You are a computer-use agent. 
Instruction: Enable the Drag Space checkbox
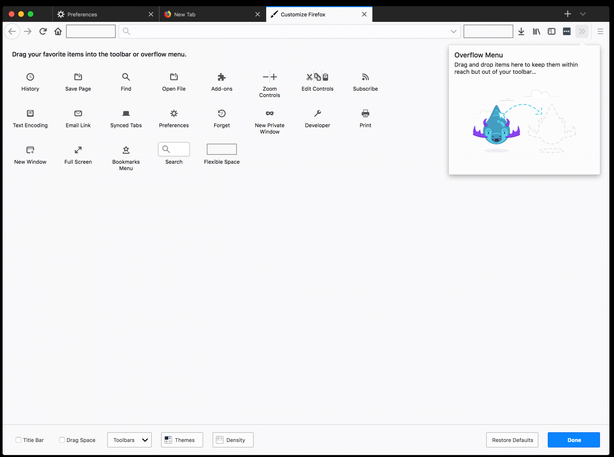pyautogui.click(x=61, y=440)
